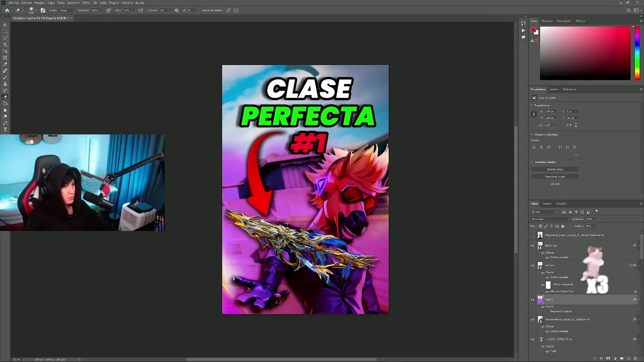This screenshot has width=644, height=362.
Task: Toggle lock all layer padlock icon
Action: 562,226
